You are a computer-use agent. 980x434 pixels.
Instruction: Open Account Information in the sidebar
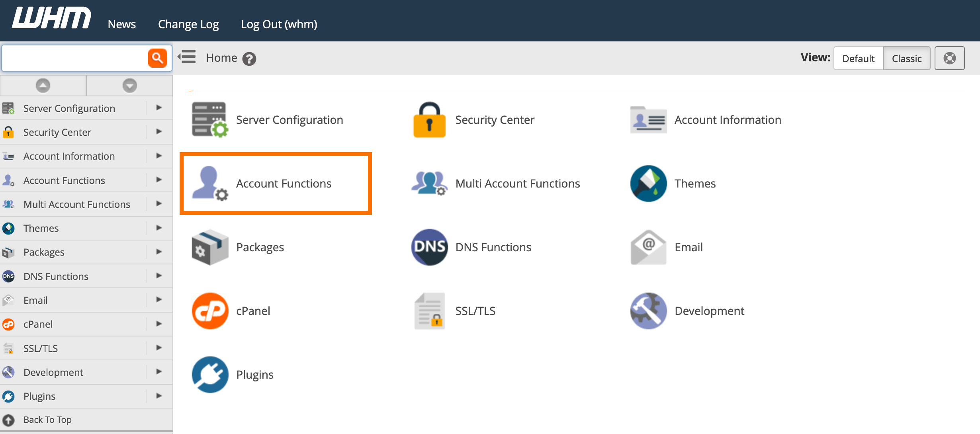click(69, 156)
